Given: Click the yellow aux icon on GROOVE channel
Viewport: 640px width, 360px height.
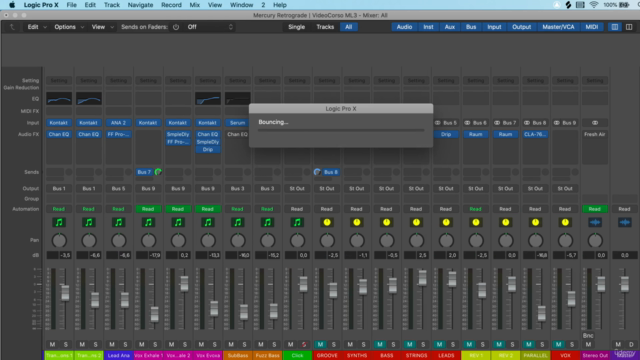Looking at the screenshot, I should [x=327, y=222].
